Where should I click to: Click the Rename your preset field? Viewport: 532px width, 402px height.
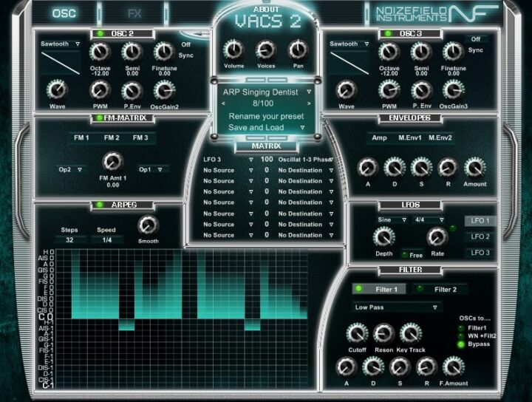click(266, 117)
